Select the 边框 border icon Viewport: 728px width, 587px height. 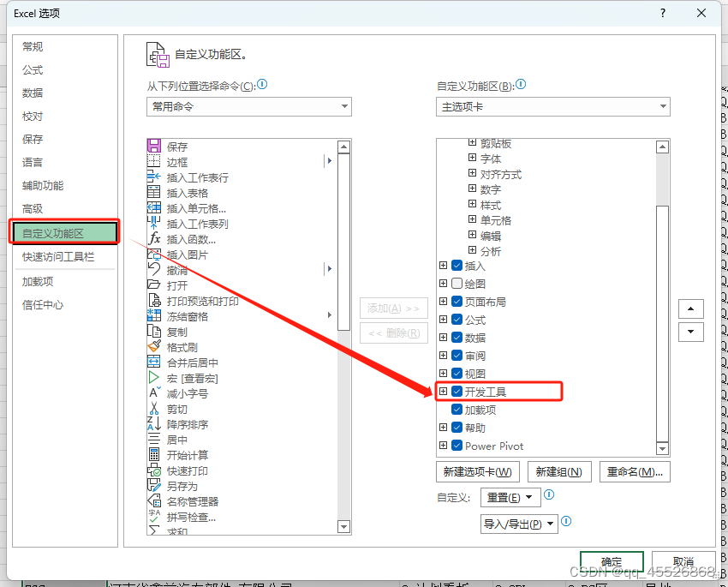pos(154,162)
